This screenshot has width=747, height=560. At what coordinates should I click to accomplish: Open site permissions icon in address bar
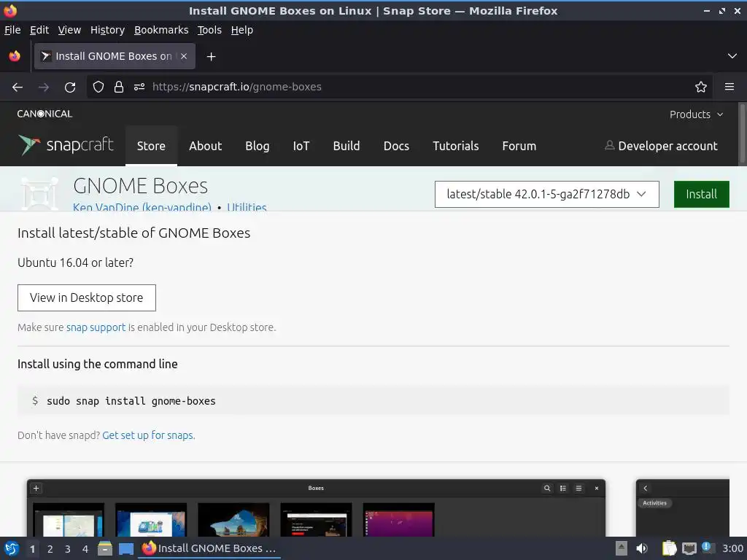pyautogui.click(x=139, y=87)
